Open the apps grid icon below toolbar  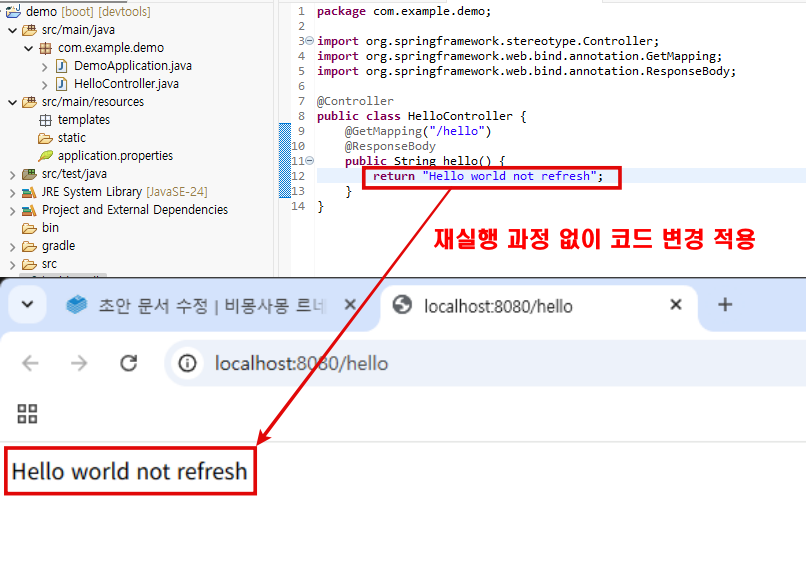click(x=28, y=414)
